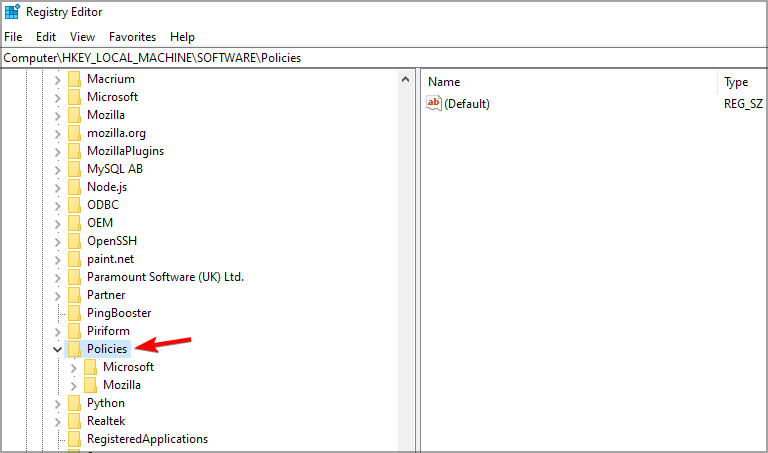The width and height of the screenshot is (768, 453).
Task: Click the (Default) string value icon
Action: (x=434, y=103)
